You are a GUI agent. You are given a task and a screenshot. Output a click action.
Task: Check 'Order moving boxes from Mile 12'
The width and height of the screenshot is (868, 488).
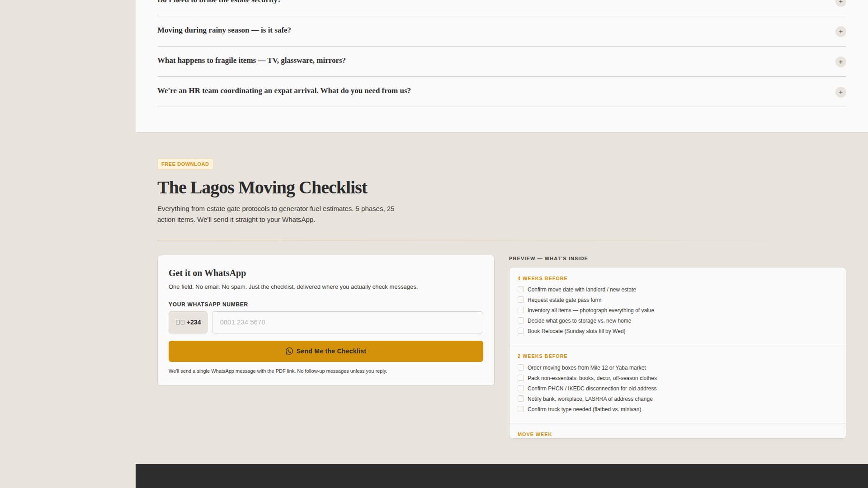[521, 367]
